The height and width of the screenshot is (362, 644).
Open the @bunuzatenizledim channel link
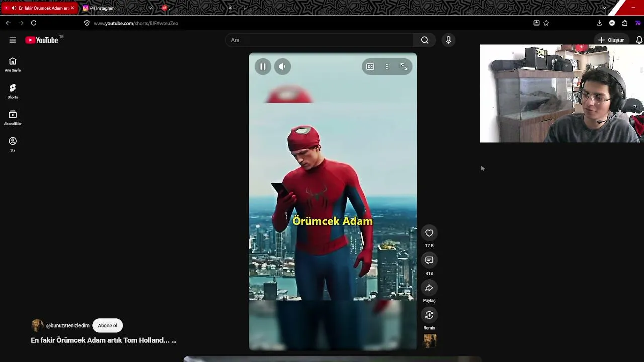click(x=67, y=326)
